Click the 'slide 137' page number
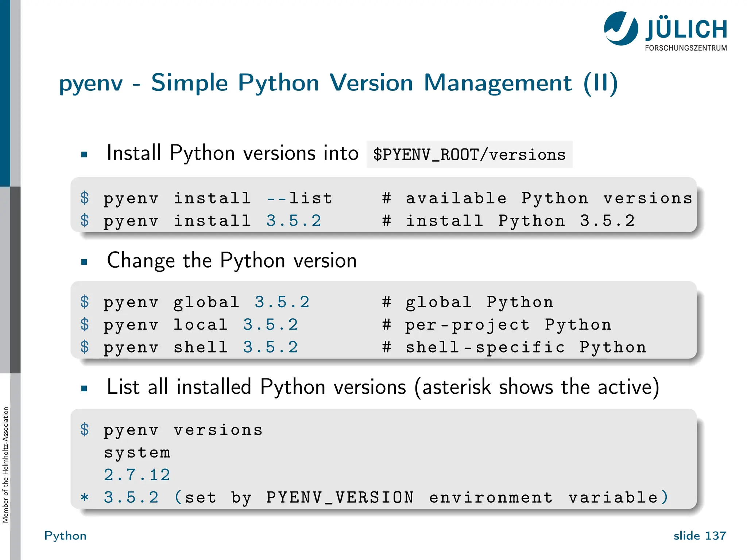The height and width of the screenshot is (560, 747). click(700, 536)
